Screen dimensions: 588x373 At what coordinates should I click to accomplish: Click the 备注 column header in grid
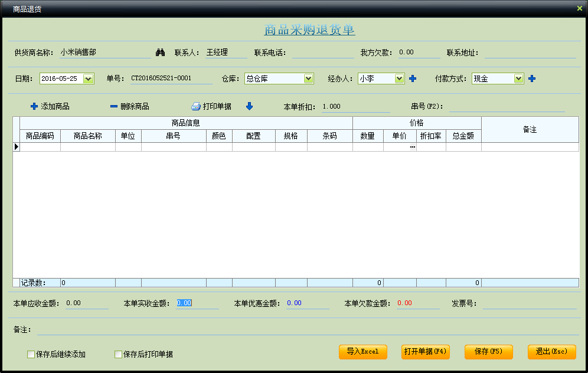[x=530, y=130]
